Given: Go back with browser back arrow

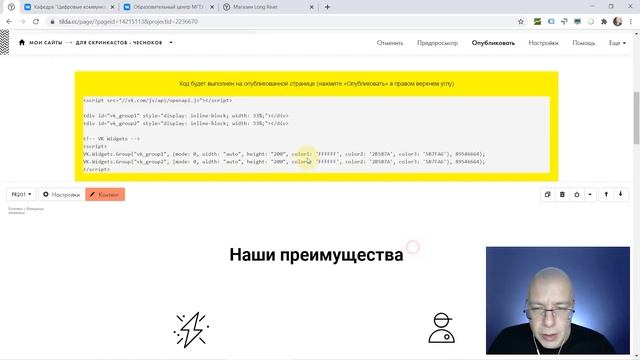Looking at the screenshot, I should pyautogui.click(x=9, y=22).
